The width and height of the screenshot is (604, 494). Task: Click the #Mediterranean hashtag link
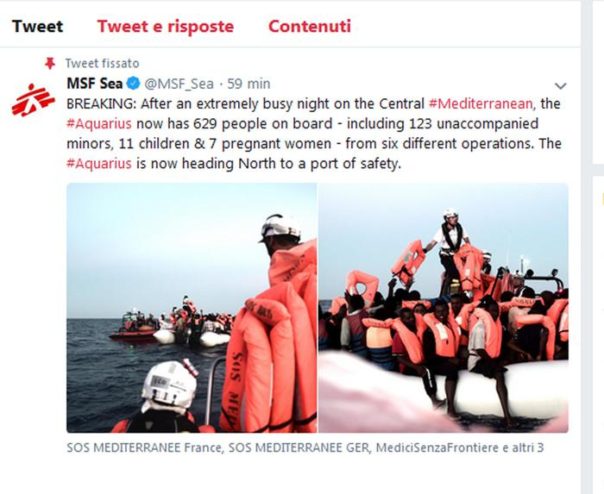[482, 104]
